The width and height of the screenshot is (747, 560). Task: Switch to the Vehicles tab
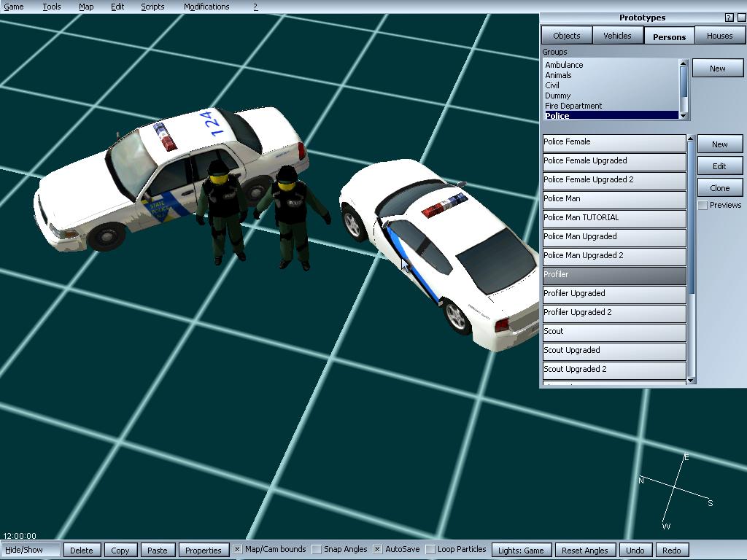617,36
